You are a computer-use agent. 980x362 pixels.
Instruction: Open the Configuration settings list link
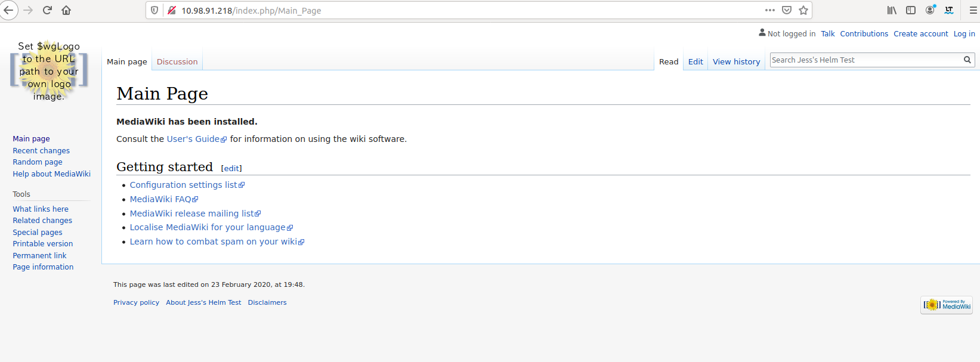pos(183,185)
